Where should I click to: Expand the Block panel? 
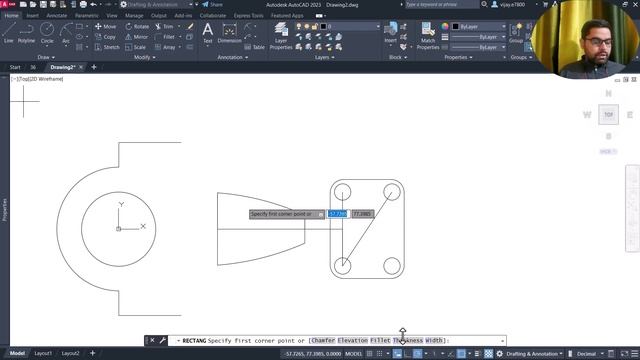398,58
